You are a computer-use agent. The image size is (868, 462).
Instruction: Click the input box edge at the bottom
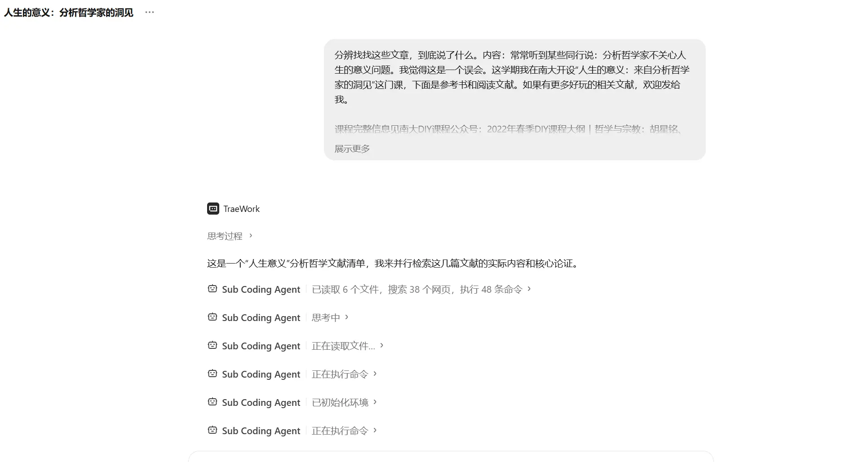tap(451, 456)
